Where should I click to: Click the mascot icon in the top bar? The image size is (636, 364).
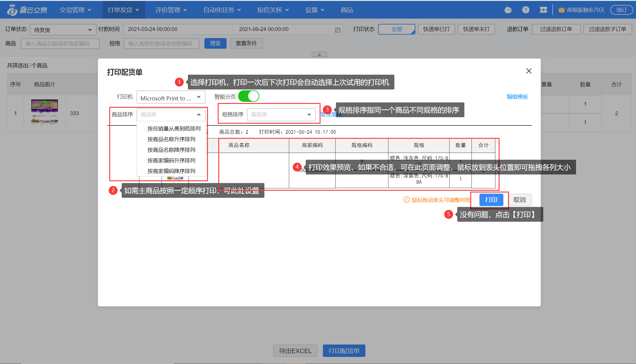click(508, 10)
